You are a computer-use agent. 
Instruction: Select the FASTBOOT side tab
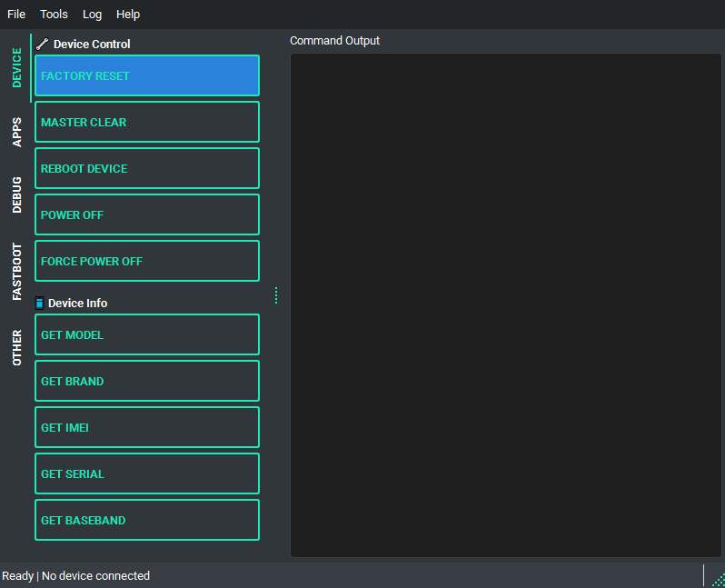click(17, 271)
